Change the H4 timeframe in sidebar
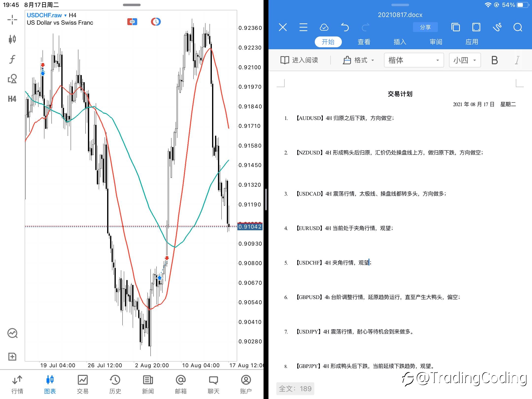The image size is (532, 399). point(12,99)
